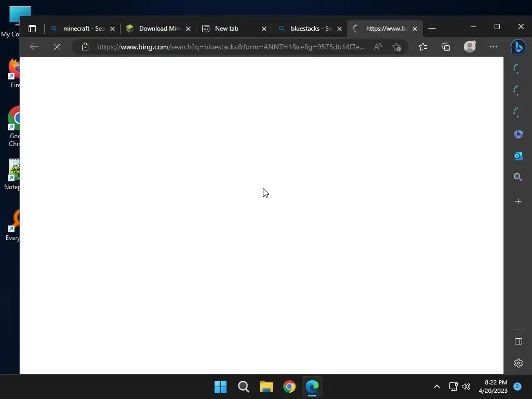The image size is (532, 399).
Task: Add a sidebar app with plus
Action: 518,202
